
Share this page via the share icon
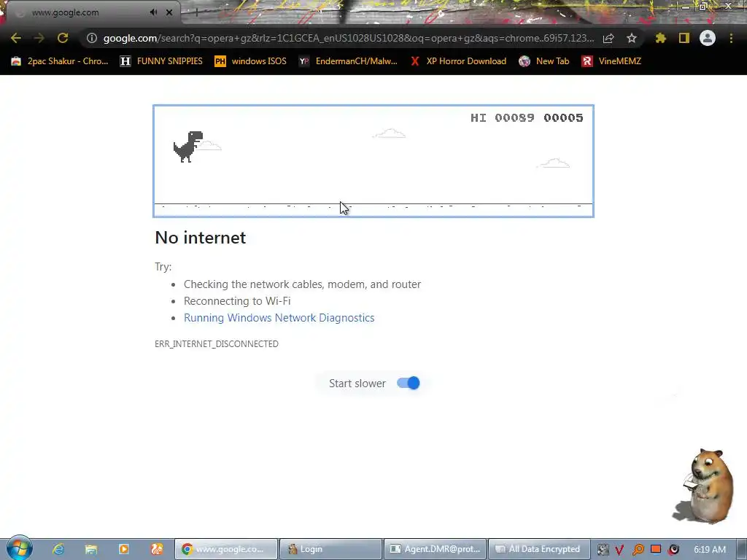608,38
